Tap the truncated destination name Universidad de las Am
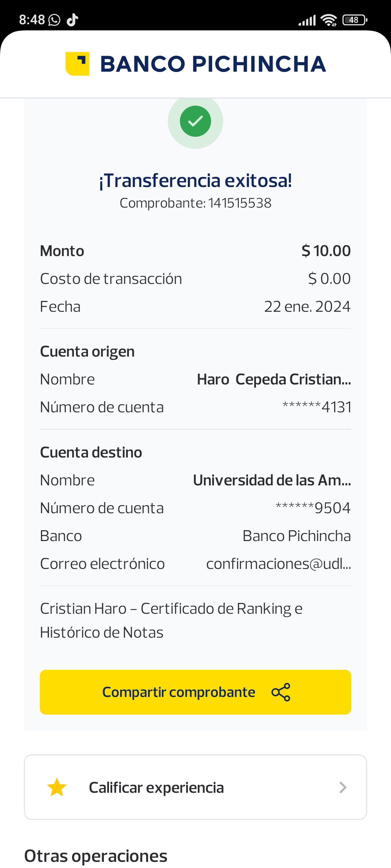391x868 pixels. pyautogui.click(x=272, y=480)
